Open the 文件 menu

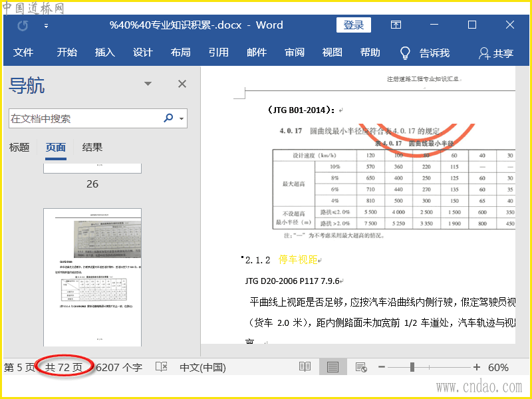pyautogui.click(x=23, y=53)
